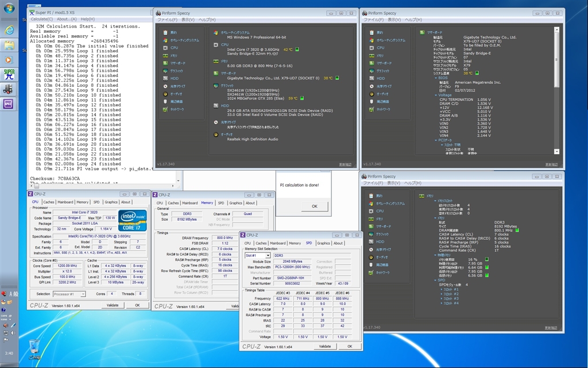Click the Super PI taskbar icon

[x=9, y=74]
